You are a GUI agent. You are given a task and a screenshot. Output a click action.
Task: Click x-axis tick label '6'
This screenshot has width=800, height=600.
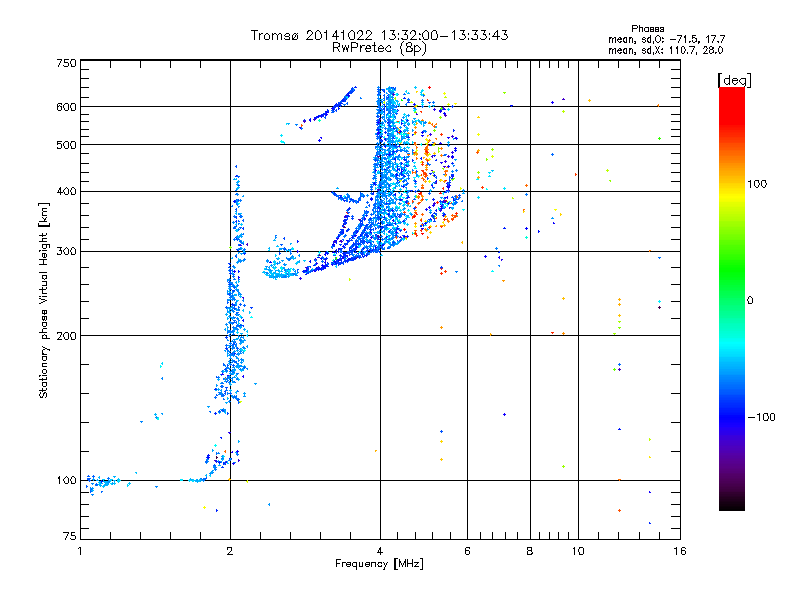coord(467,551)
